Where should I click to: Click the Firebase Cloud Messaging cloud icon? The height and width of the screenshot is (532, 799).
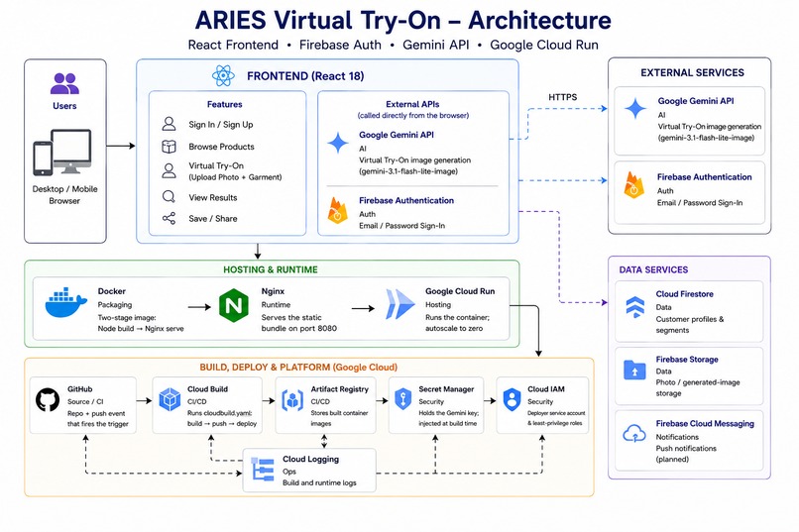pyautogui.click(x=634, y=433)
